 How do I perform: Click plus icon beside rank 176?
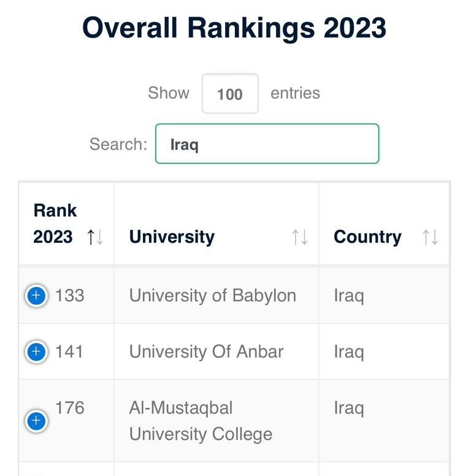coord(36,421)
